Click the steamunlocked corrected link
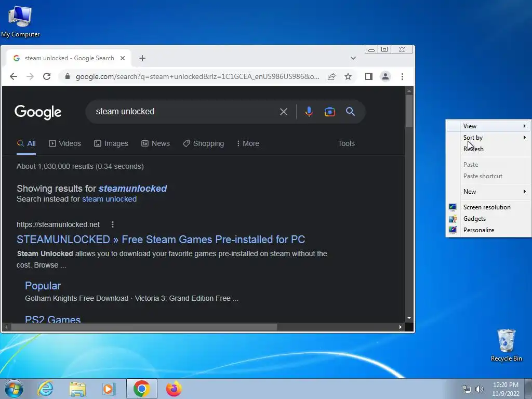The image size is (532, 399). (132, 188)
